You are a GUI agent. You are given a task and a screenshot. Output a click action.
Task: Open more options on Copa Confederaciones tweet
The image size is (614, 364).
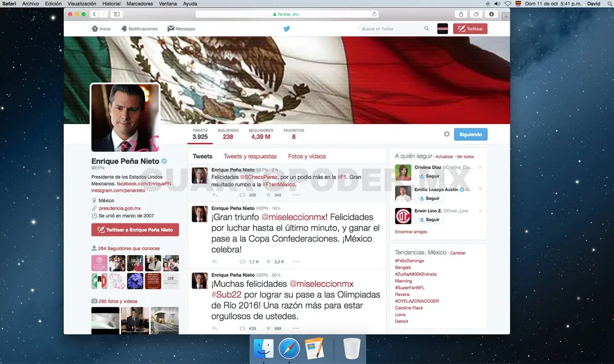click(x=296, y=262)
